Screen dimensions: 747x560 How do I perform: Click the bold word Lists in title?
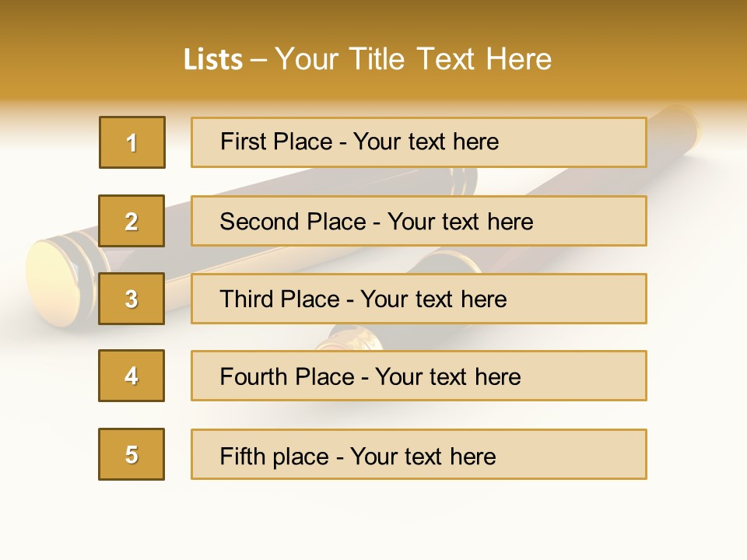[x=213, y=60]
